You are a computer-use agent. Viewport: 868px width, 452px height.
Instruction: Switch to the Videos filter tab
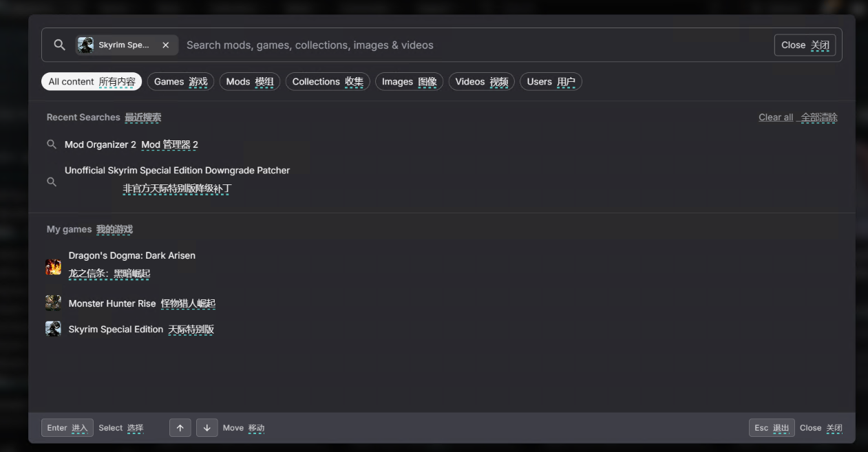pyautogui.click(x=481, y=81)
